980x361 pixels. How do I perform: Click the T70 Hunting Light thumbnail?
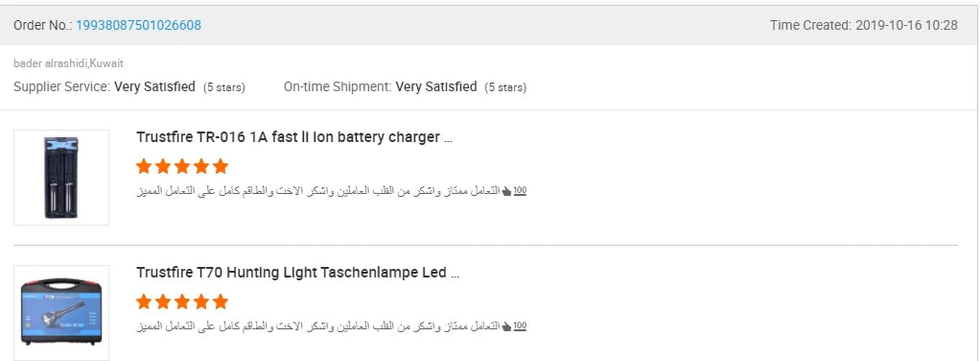click(x=61, y=313)
